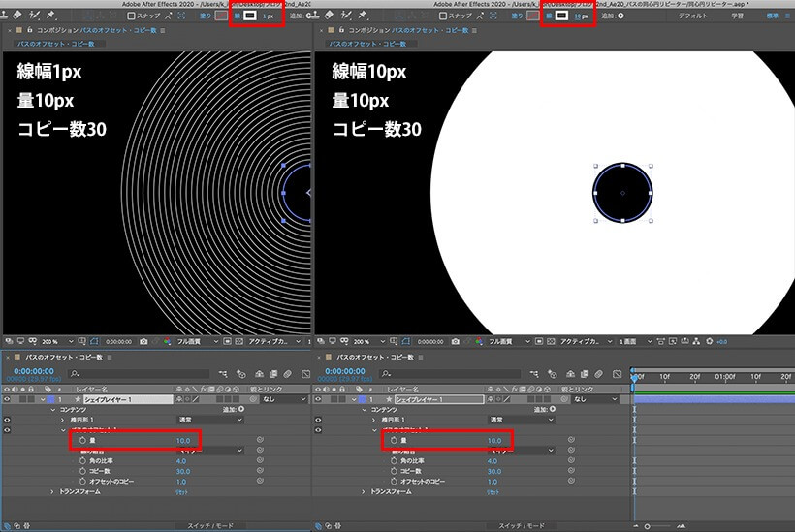Click the stopwatch for コピー数 in left timeline
Screen dimensions: 795x532
(x=82, y=471)
